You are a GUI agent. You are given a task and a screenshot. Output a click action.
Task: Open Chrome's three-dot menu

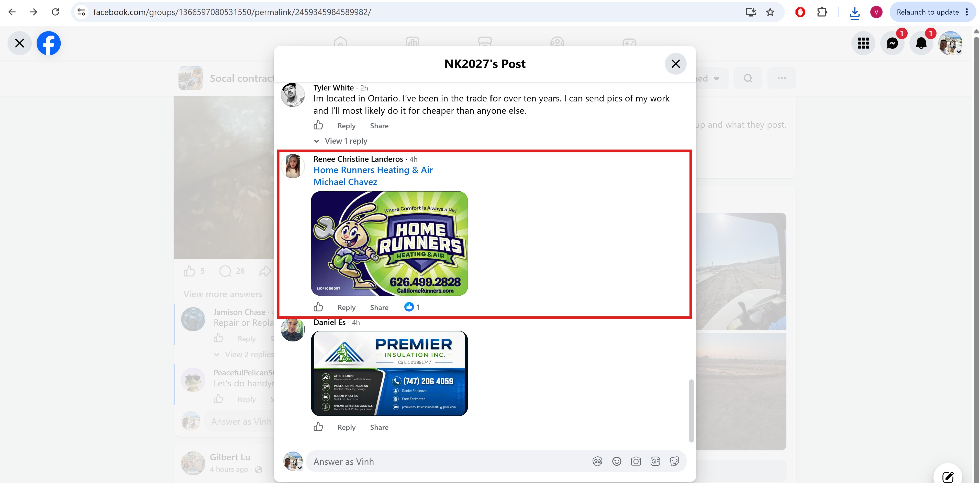967,12
